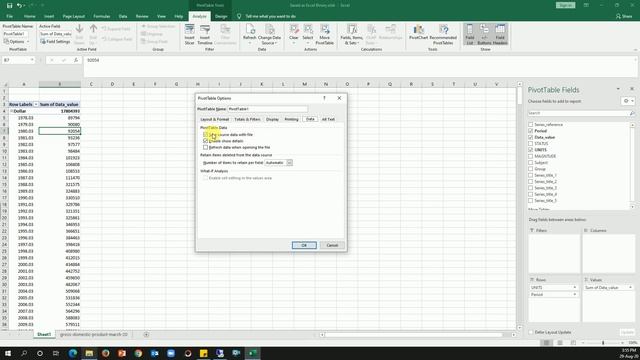Image resolution: width=640 pixels, height=360 pixels.
Task: Switch to gross-domestic-product sheet tab
Action: [93, 335]
